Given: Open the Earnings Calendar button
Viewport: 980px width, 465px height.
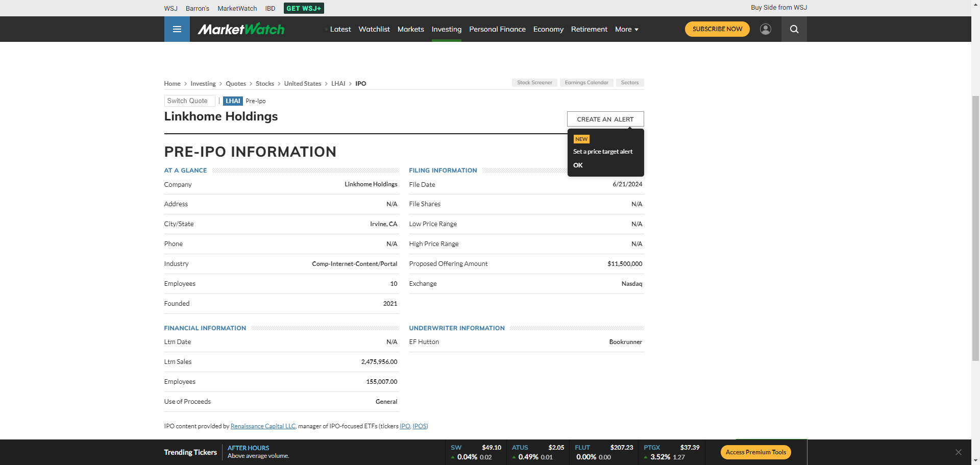Looking at the screenshot, I should [x=586, y=83].
